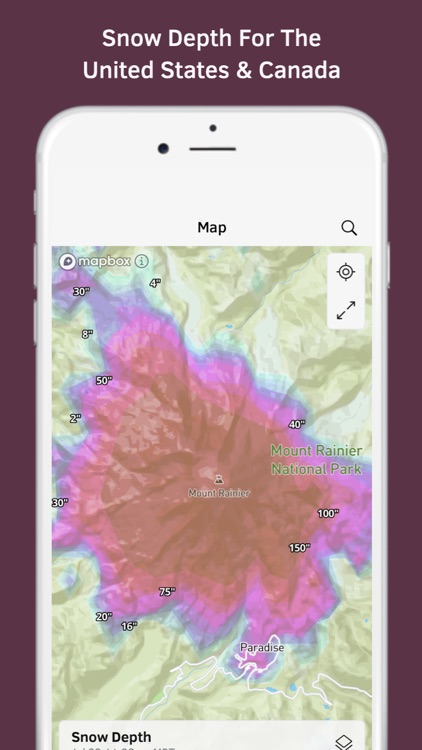Center map on current location
422x750 pixels.
(x=345, y=272)
